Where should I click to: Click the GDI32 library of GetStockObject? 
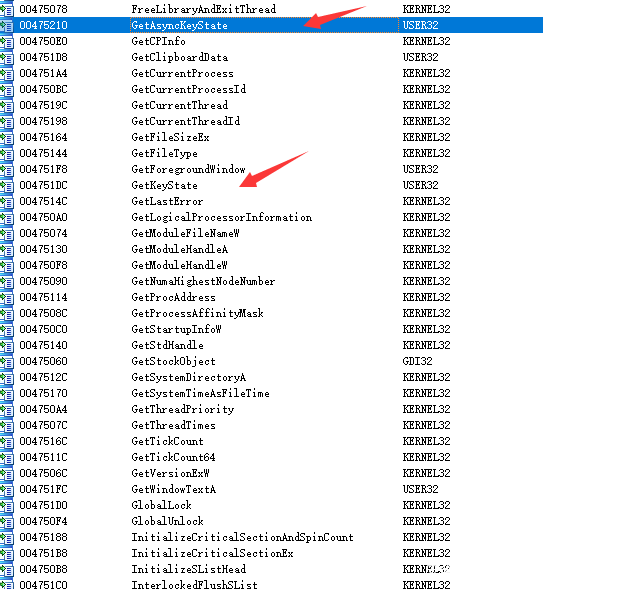[x=417, y=361]
